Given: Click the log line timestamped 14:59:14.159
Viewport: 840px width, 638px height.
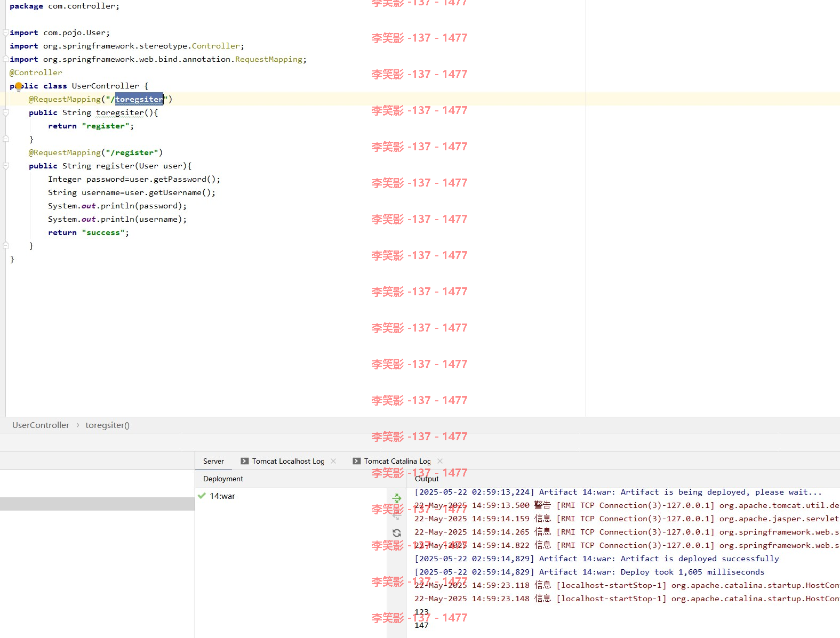Looking at the screenshot, I should pyautogui.click(x=627, y=519).
